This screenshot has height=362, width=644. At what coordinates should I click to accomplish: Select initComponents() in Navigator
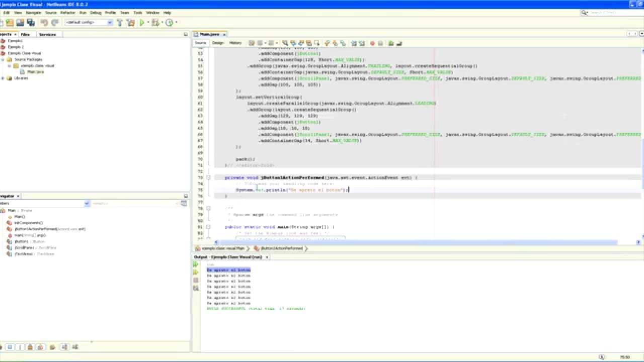click(x=28, y=223)
